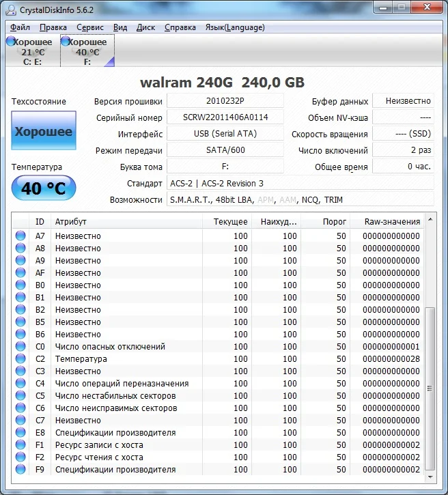
Task: Click the status orb of attribute C2
Action: pyautogui.click(x=20, y=359)
